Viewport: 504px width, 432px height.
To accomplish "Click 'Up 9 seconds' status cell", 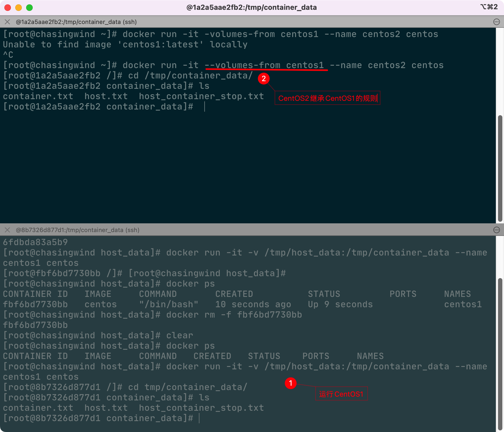I will tap(341, 305).
